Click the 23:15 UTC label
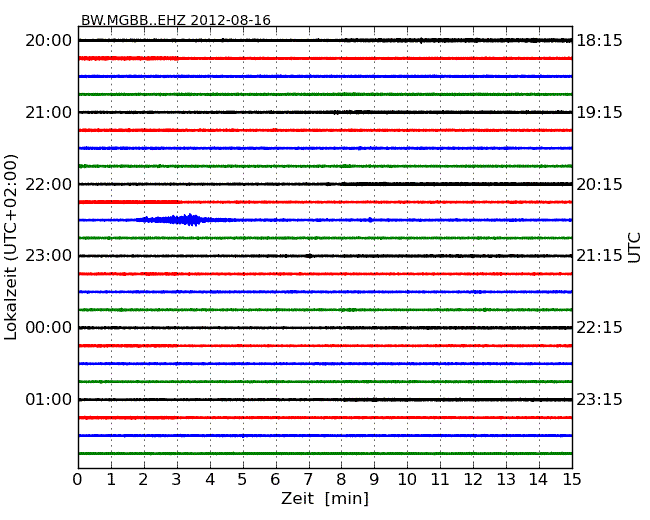 [x=599, y=399]
